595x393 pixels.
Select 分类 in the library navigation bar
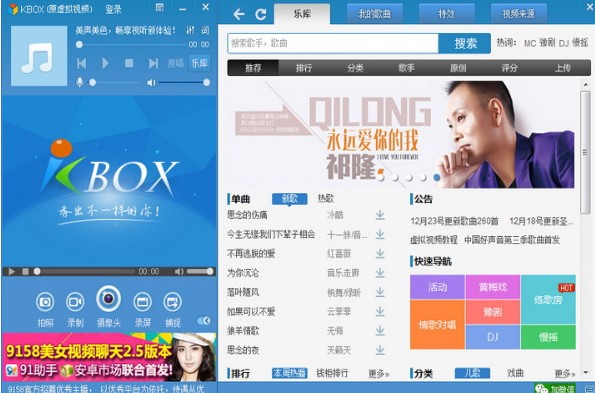coord(355,68)
